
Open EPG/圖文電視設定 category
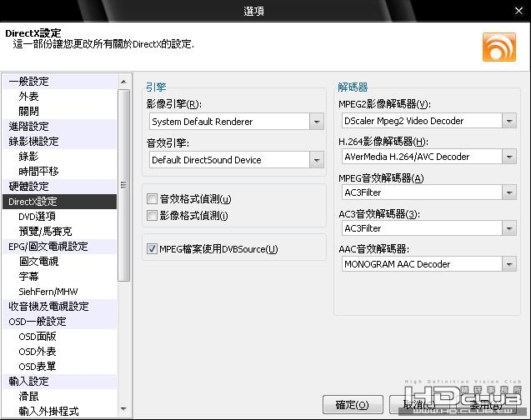pos(60,247)
